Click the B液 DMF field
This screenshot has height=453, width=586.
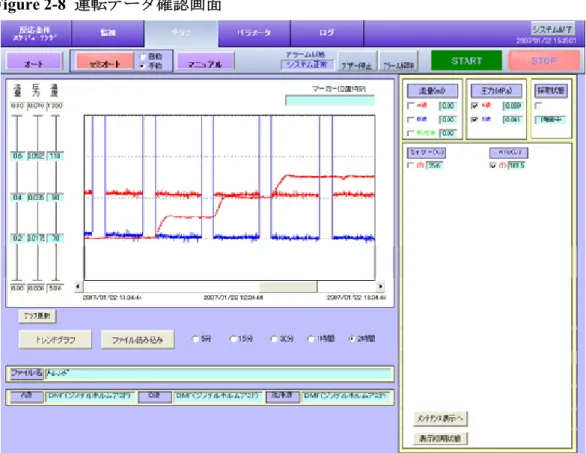[x=218, y=397]
